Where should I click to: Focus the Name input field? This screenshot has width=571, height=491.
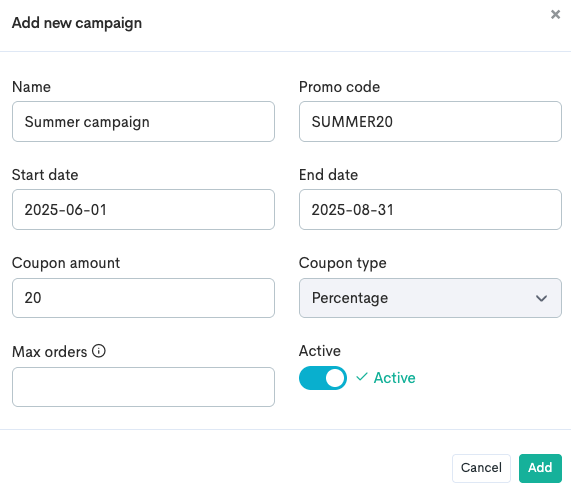(x=143, y=122)
